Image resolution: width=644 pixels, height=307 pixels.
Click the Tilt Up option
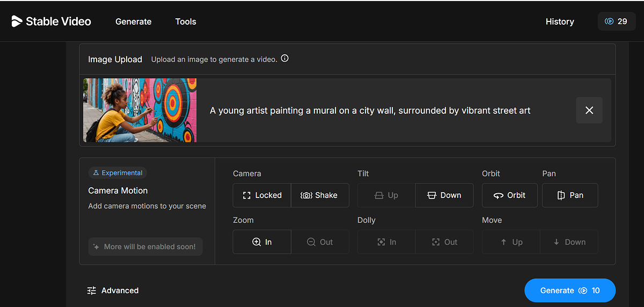pos(386,195)
